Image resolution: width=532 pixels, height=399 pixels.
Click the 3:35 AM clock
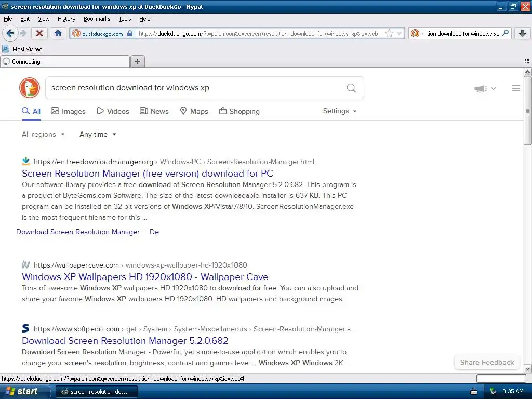click(513, 392)
